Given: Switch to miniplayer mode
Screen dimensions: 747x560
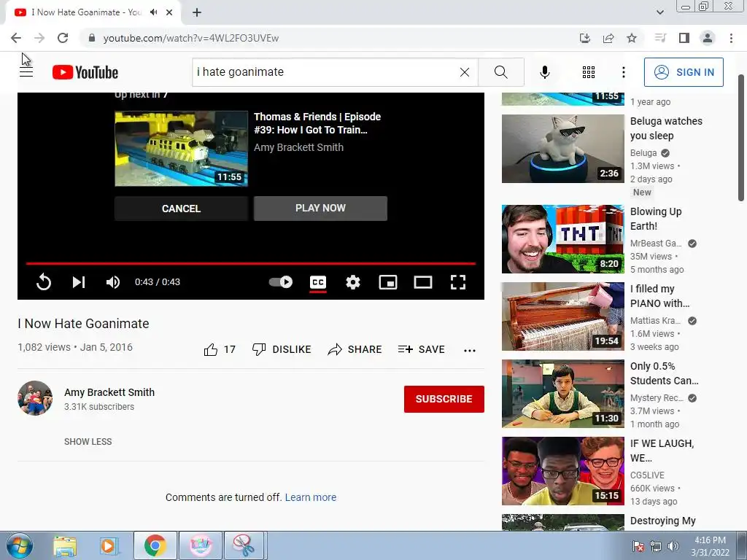Looking at the screenshot, I should point(388,282).
